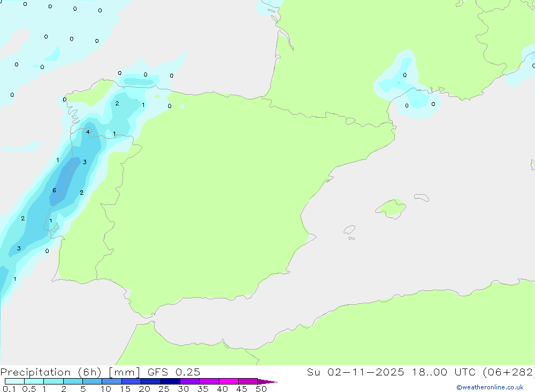Click the 30–35 mm purple swatch
Image resolution: width=535 pixels, height=392 pixels.
click(x=190, y=381)
